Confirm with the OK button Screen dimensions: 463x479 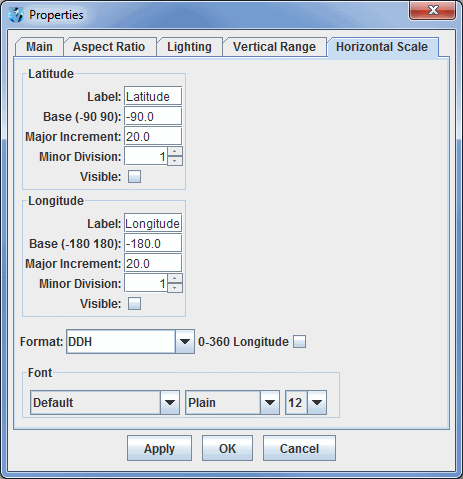(x=227, y=448)
